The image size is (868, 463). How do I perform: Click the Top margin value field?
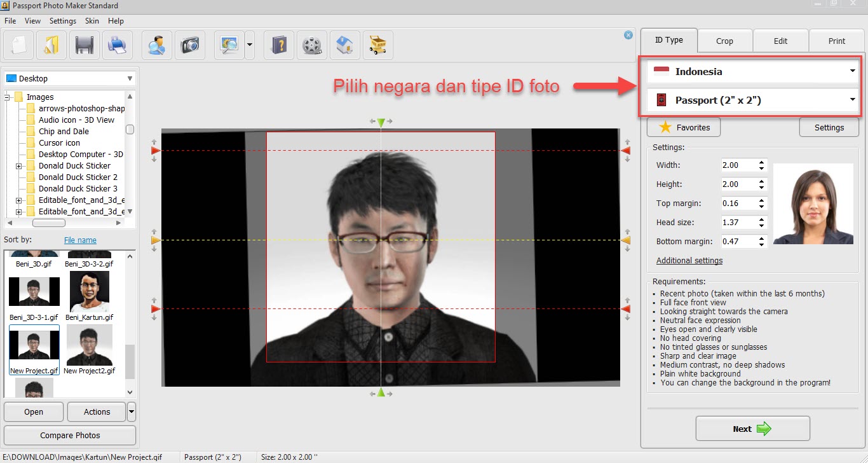739,204
